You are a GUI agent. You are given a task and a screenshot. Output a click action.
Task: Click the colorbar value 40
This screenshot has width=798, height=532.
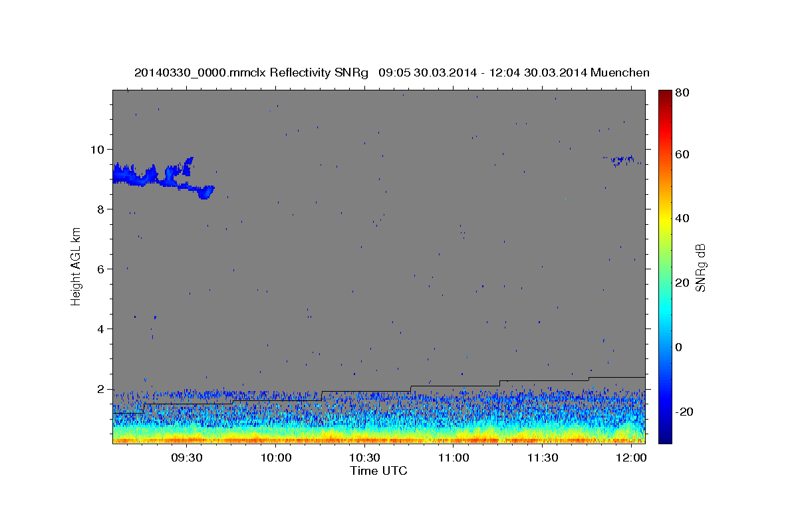[682, 218]
